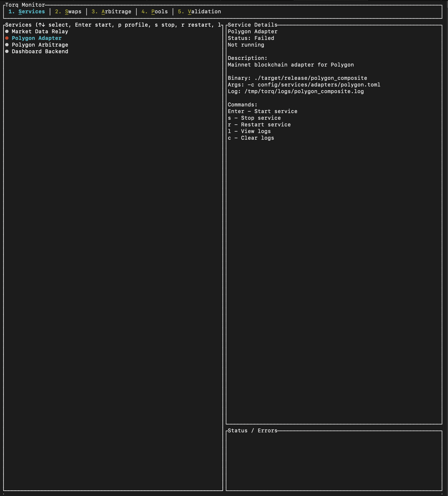Viewport: 448px width, 496px height.
Task: Select the Polygon Arbitrage service row
Action: tap(113, 45)
